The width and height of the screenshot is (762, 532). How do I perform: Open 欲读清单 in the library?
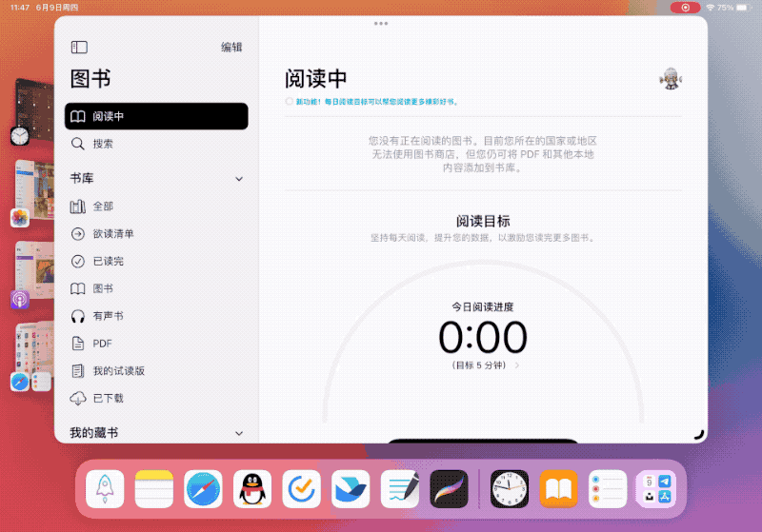pos(156,234)
